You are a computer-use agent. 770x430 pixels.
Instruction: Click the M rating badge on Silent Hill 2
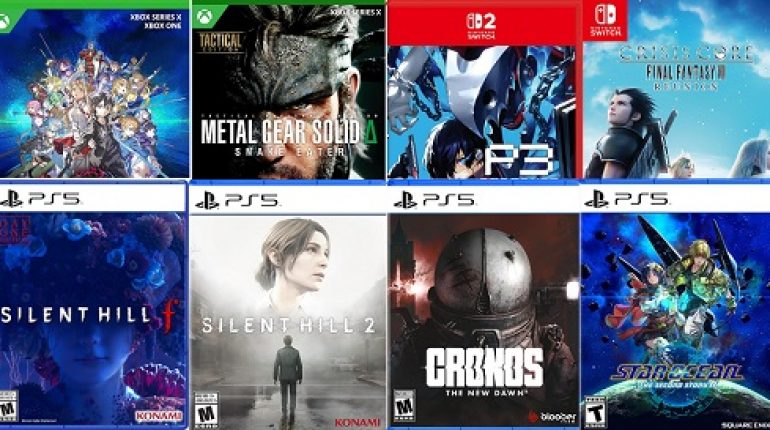tap(206, 409)
